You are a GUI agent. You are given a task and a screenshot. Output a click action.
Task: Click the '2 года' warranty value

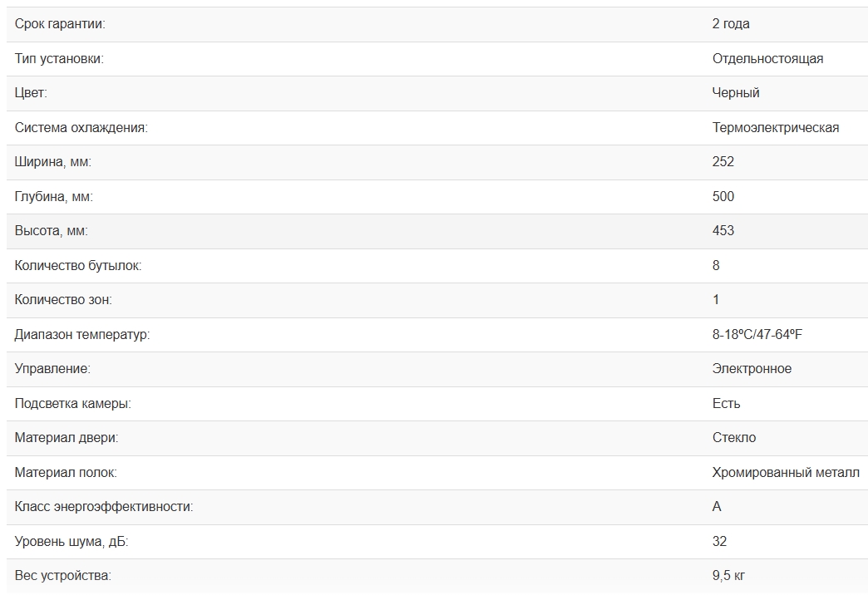tap(731, 24)
